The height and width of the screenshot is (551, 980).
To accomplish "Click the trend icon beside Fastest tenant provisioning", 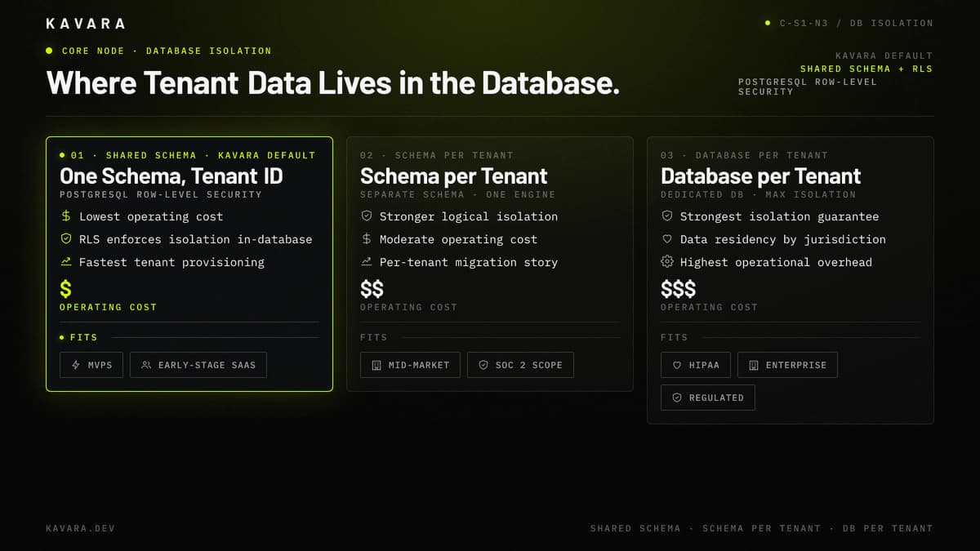I will (66, 262).
